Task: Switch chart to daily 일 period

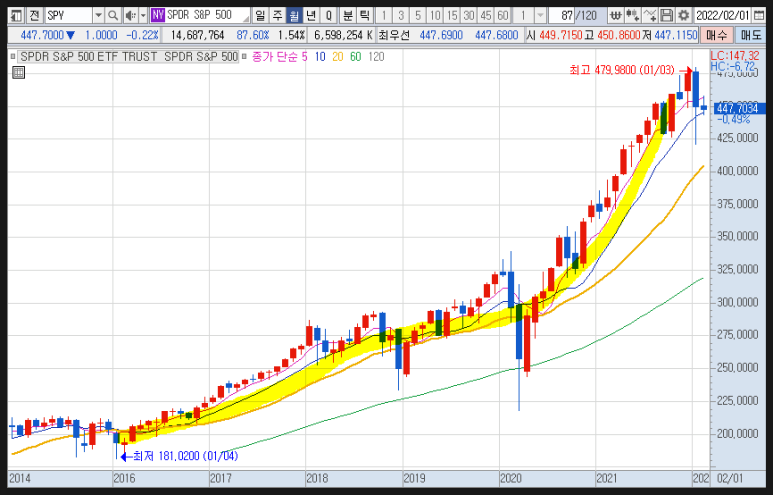Action: tap(260, 16)
